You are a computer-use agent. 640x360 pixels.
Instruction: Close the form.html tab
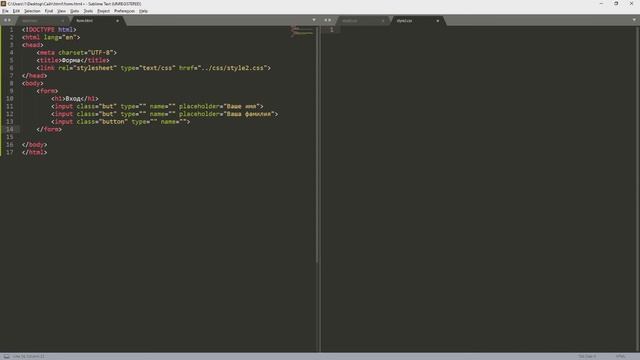point(118,21)
